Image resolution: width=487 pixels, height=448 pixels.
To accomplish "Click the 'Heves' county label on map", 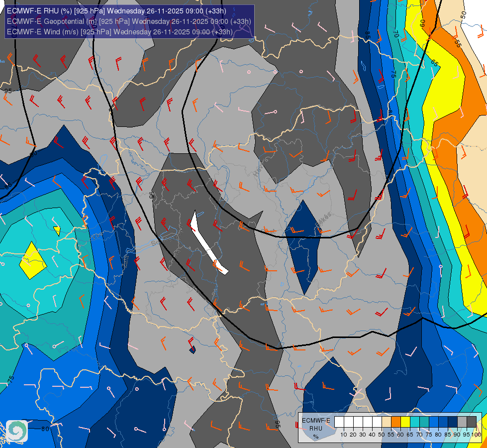I will click(x=260, y=168).
